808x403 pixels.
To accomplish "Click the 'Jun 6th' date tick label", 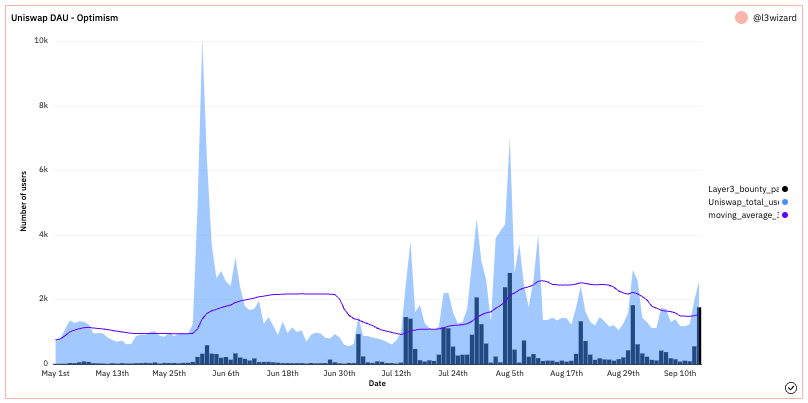I will coord(226,373).
